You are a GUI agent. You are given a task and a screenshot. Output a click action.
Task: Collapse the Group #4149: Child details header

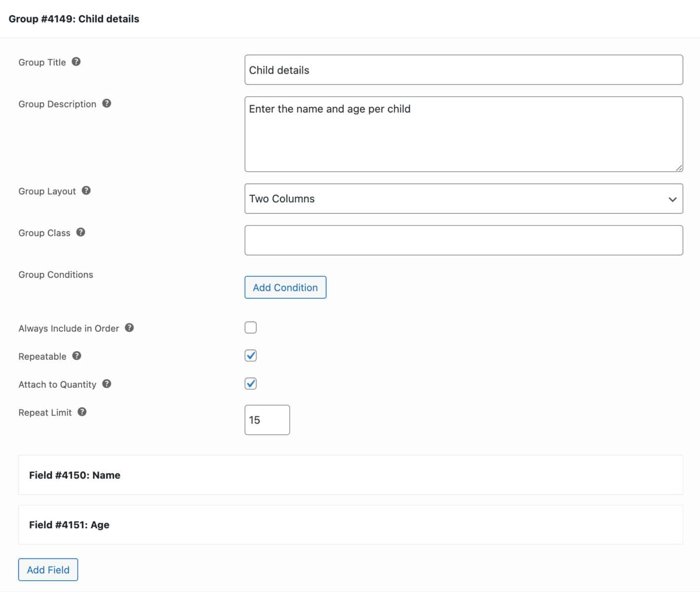coord(350,19)
